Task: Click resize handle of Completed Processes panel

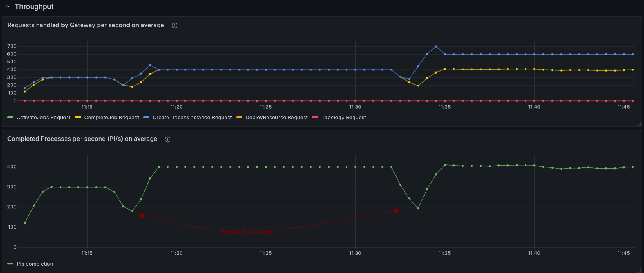Action: pos(640,270)
